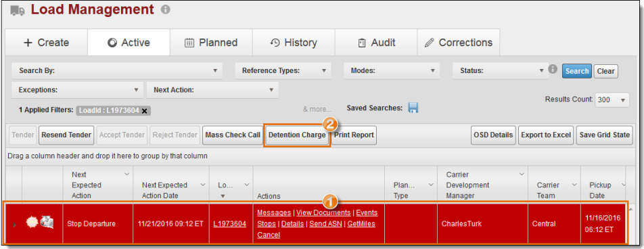
Task: Open the Search By dropdown
Action: pyautogui.click(x=117, y=70)
